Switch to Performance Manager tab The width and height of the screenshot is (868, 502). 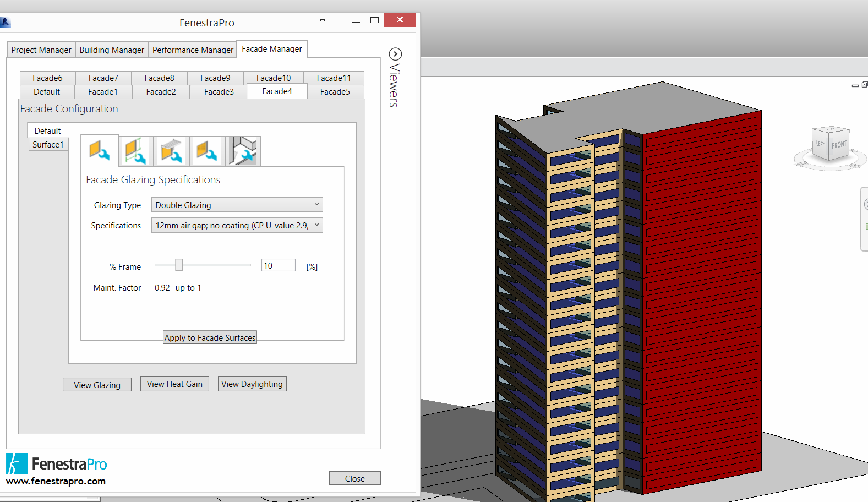193,50
